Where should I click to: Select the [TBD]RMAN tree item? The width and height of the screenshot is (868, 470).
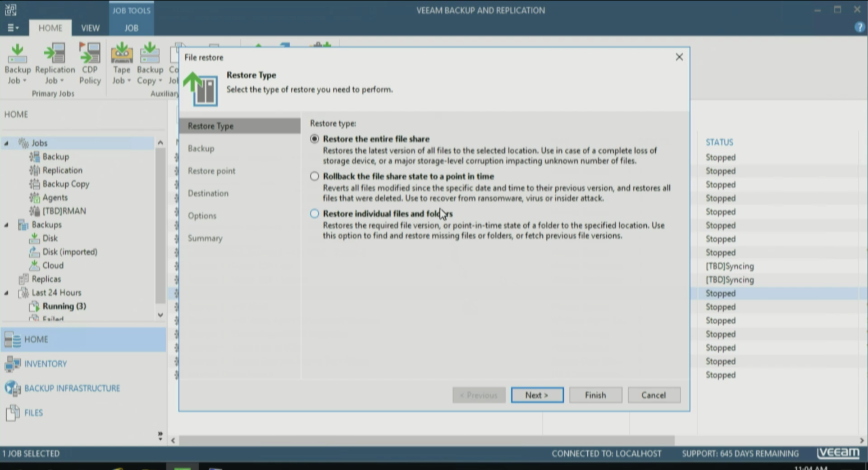(65, 211)
